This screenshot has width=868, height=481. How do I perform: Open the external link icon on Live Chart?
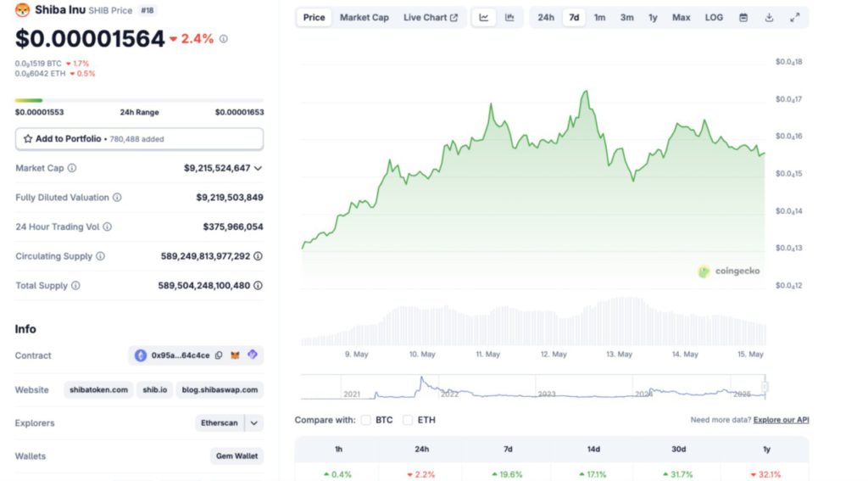[x=454, y=18]
